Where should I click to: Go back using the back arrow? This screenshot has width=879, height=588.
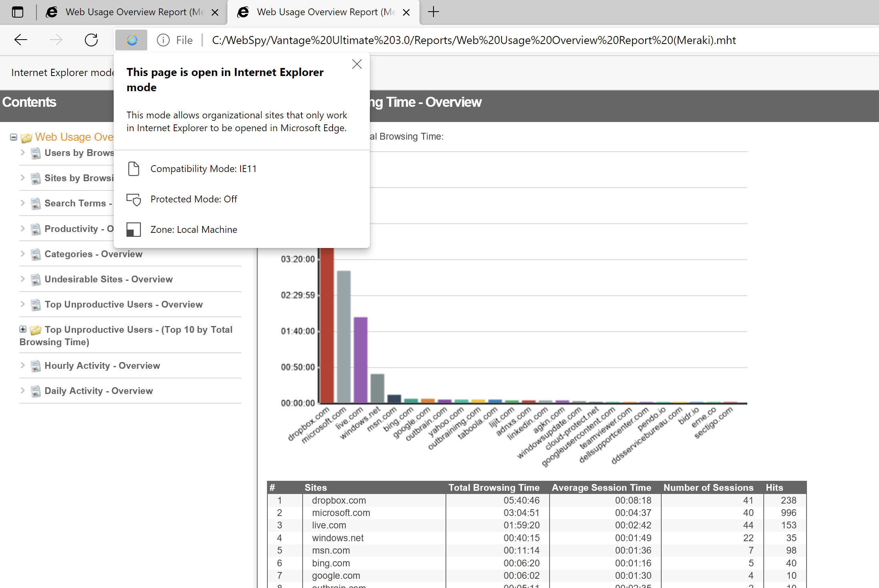pos(20,40)
